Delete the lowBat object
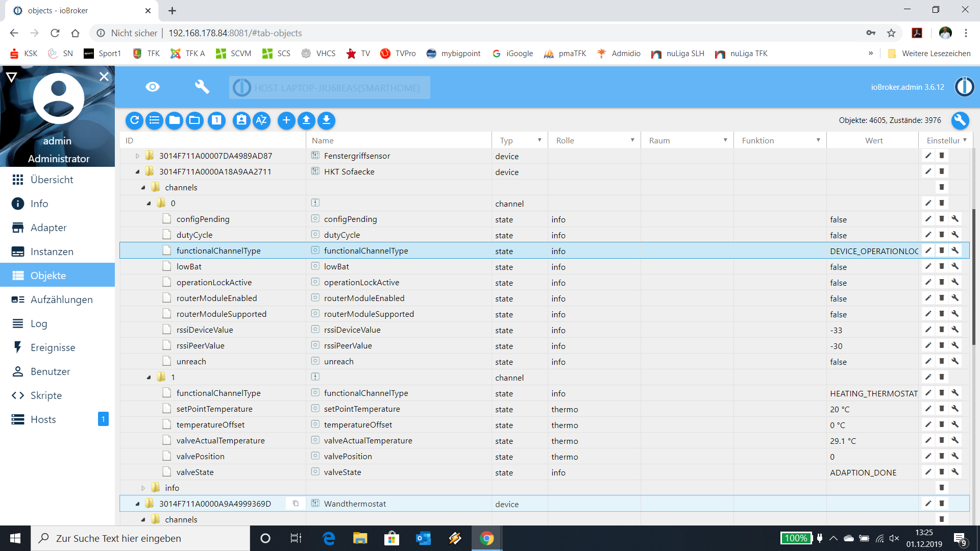Screen dimensions: 980x551 point(942,266)
